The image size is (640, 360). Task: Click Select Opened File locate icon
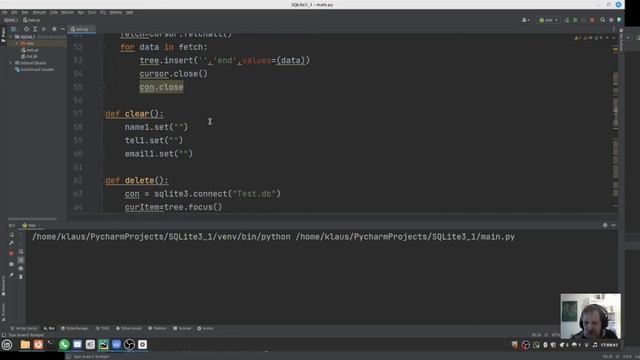(x=27, y=29)
